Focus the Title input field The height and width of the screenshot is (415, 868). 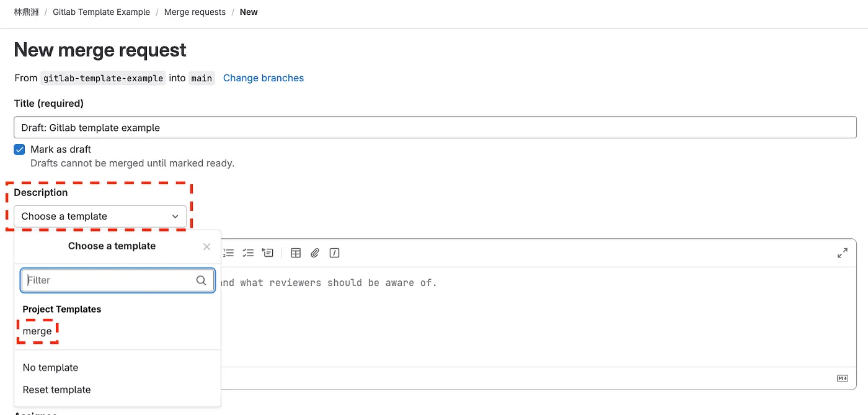[435, 127]
